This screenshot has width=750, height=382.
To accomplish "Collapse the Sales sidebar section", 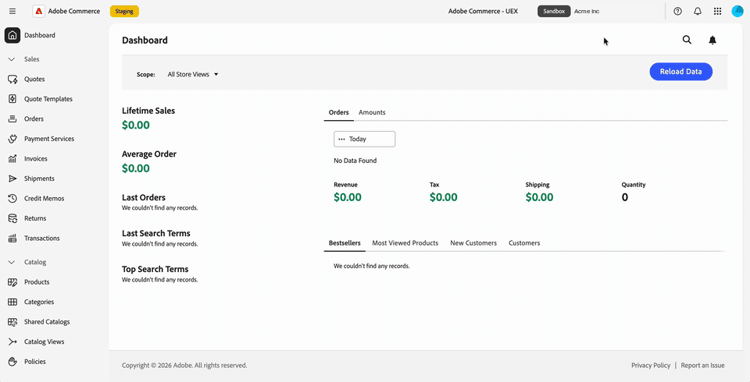I will coord(12,59).
